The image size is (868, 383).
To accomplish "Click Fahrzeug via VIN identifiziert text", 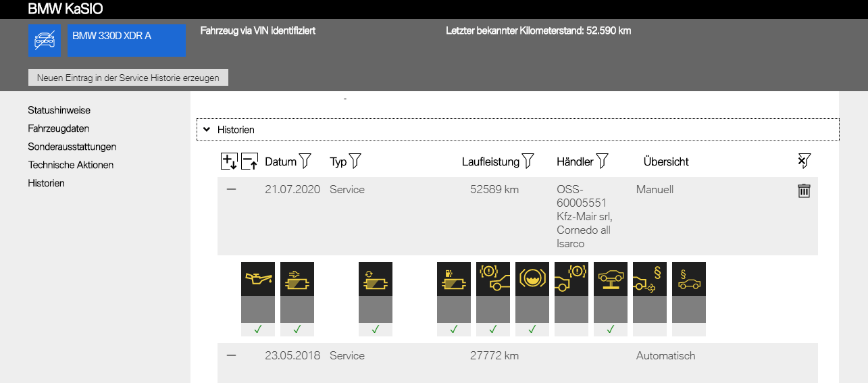I will [x=258, y=30].
